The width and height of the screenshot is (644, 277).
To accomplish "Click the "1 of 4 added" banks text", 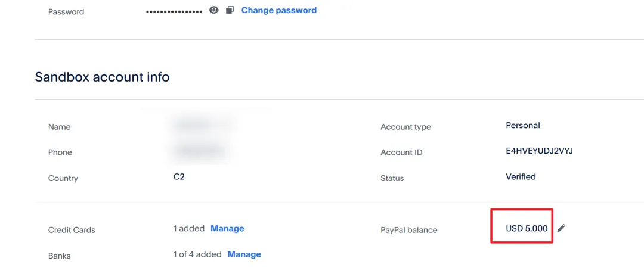I will (197, 254).
